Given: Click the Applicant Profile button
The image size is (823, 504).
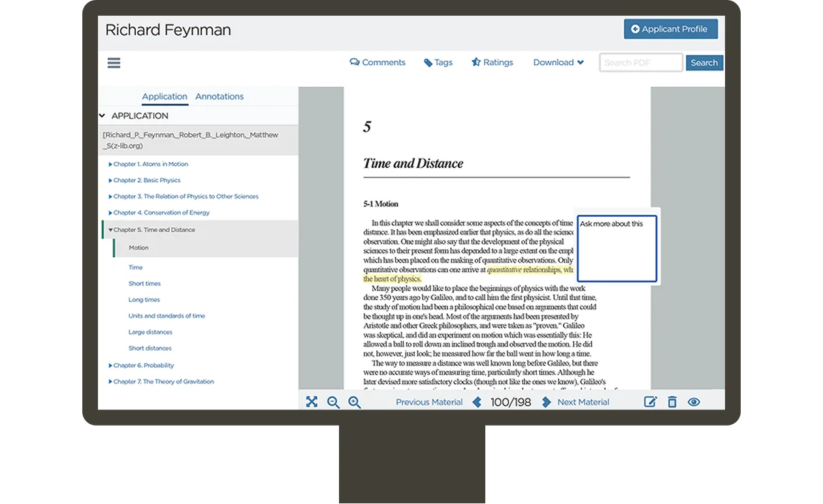Looking at the screenshot, I should pyautogui.click(x=671, y=29).
